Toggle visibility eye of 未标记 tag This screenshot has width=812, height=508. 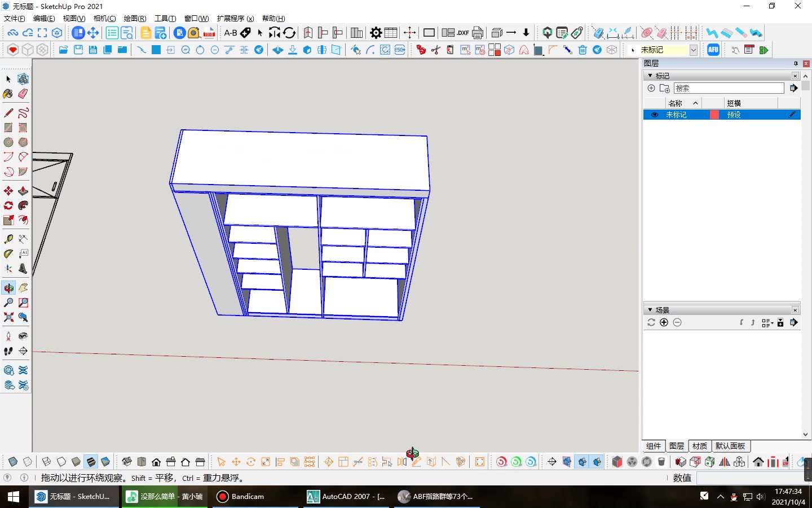[x=655, y=115]
